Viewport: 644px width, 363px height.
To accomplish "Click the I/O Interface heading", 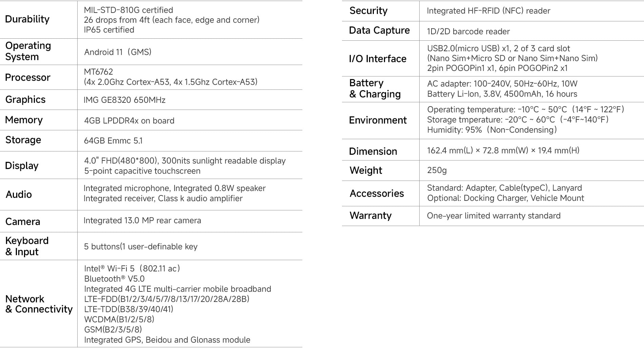I will [378, 59].
